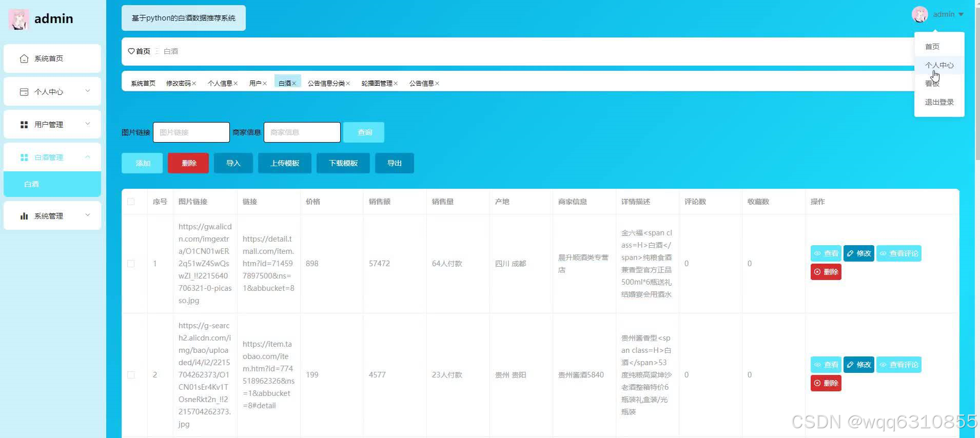Close the 白酒 tab
980x438 pixels.
294,84
